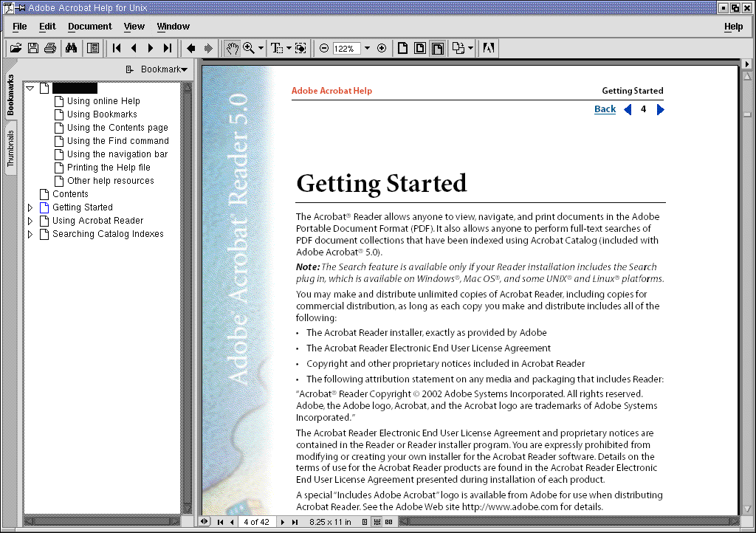
Task: Click the Go to Previous View arrow
Action: tap(191, 48)
